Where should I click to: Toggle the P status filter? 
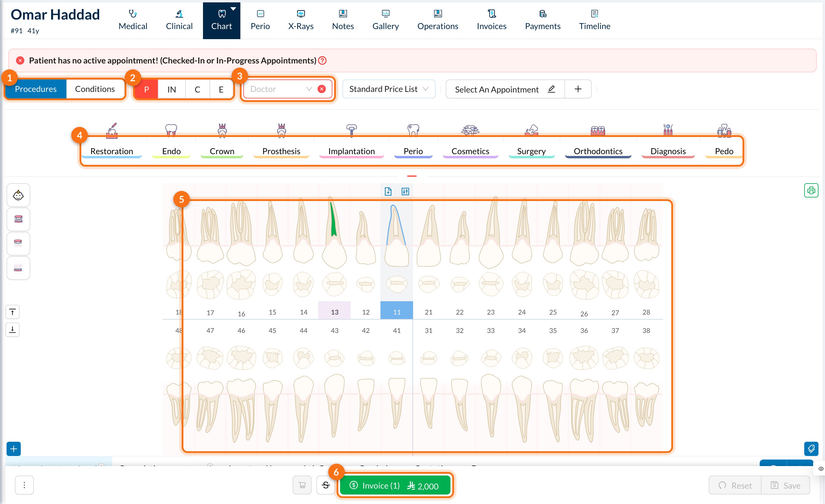[146, 89]
